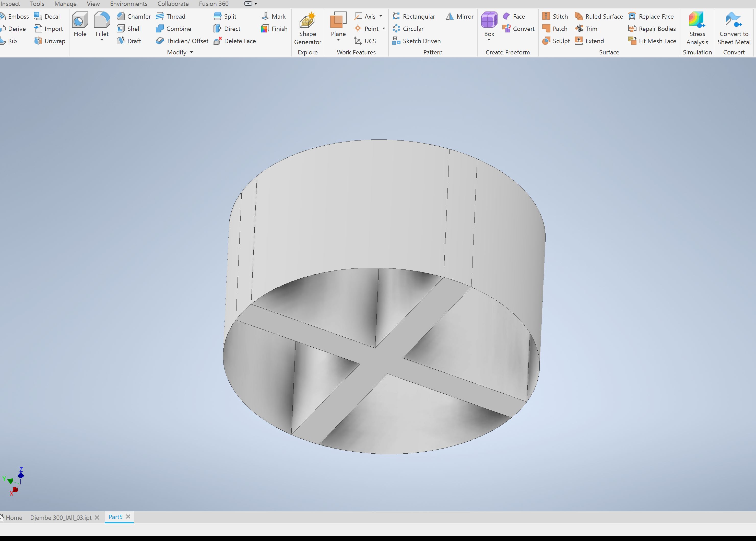Activate the Mirror pattern tool
The width and height of the screenshot is (756, 541).
pyautogui.click(x=459, y=16)
